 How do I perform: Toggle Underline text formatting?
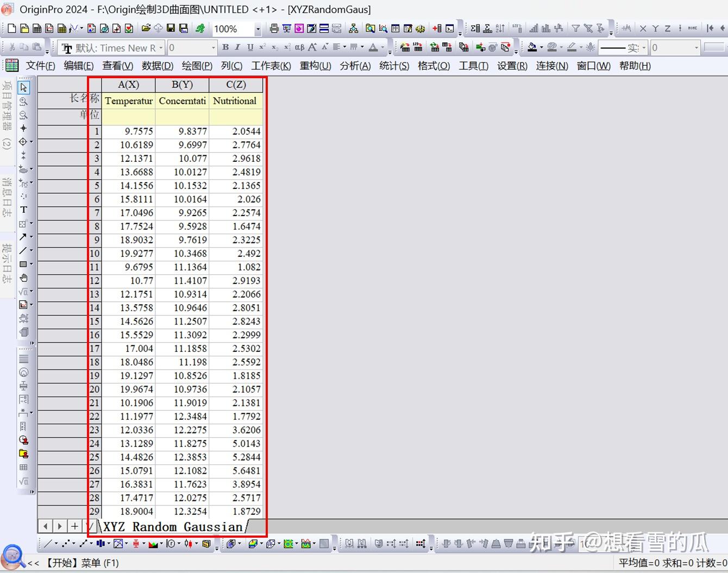pyautogui.click(x=250, y=47)
